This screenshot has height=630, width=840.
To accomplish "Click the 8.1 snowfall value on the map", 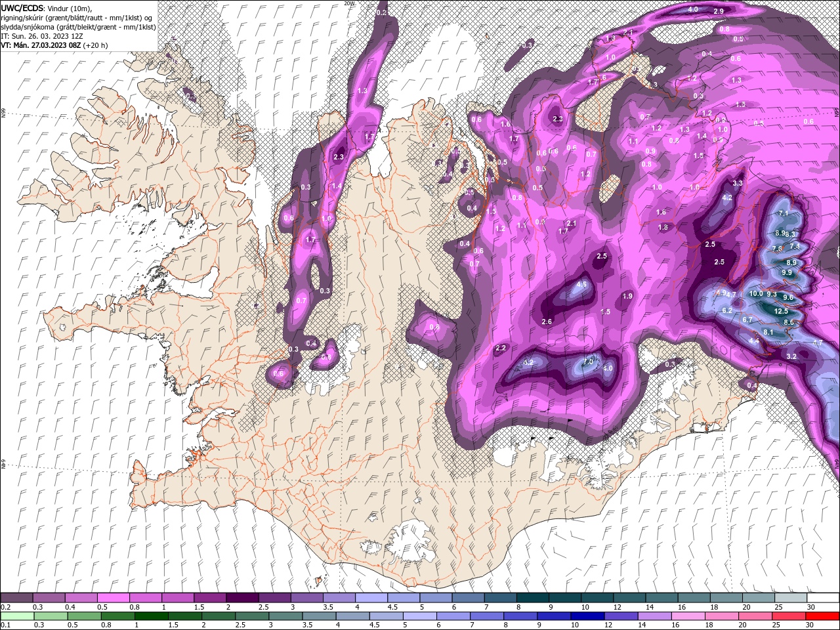I will 769,333.
